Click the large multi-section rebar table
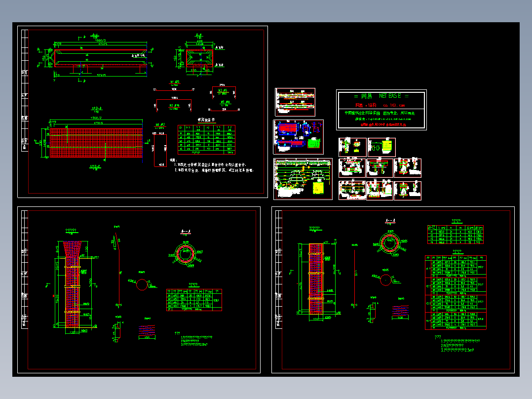This screenshot has width=532, height=399. [x=456, y=292]
